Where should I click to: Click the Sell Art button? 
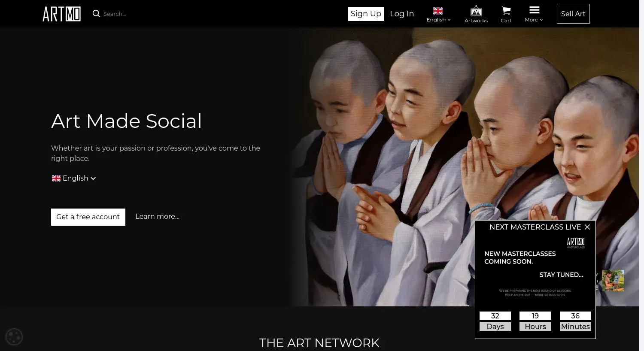[573, 14]
